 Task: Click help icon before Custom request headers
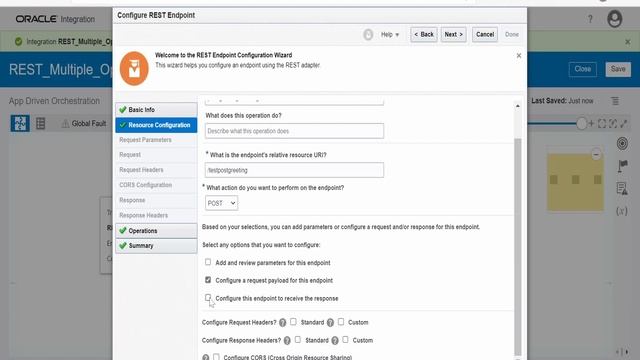pyautogui.click(x=330, y=322)
